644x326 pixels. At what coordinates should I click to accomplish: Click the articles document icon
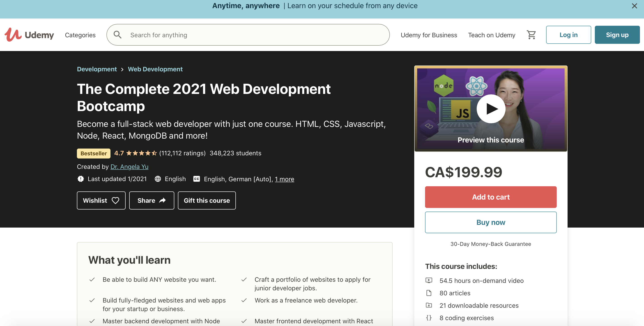429,293
